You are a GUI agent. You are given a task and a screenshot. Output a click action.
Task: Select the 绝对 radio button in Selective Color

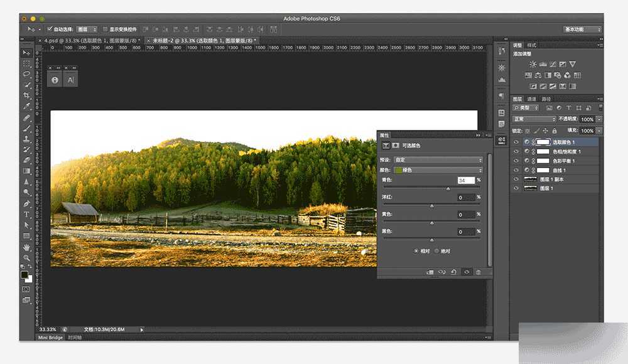tap(437, 251)
